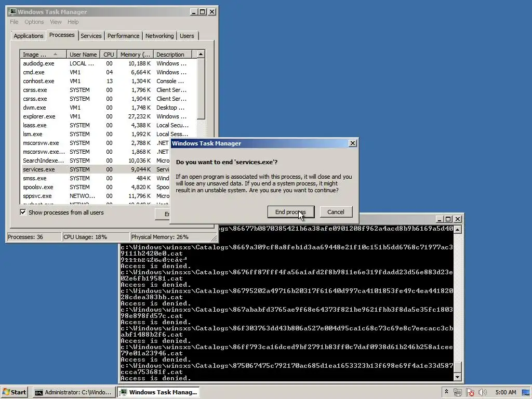The height and width of the screenshot is (399, 532).
Task: Click process list scroll up arrow
Action: point(201,54)
